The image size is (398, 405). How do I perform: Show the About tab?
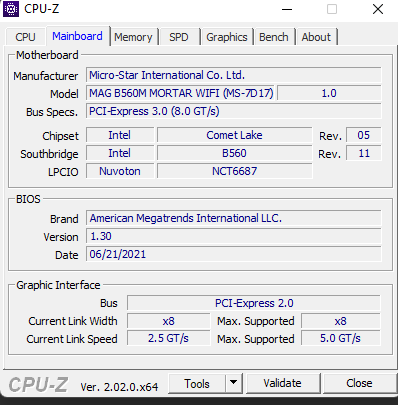click(316, 37)
